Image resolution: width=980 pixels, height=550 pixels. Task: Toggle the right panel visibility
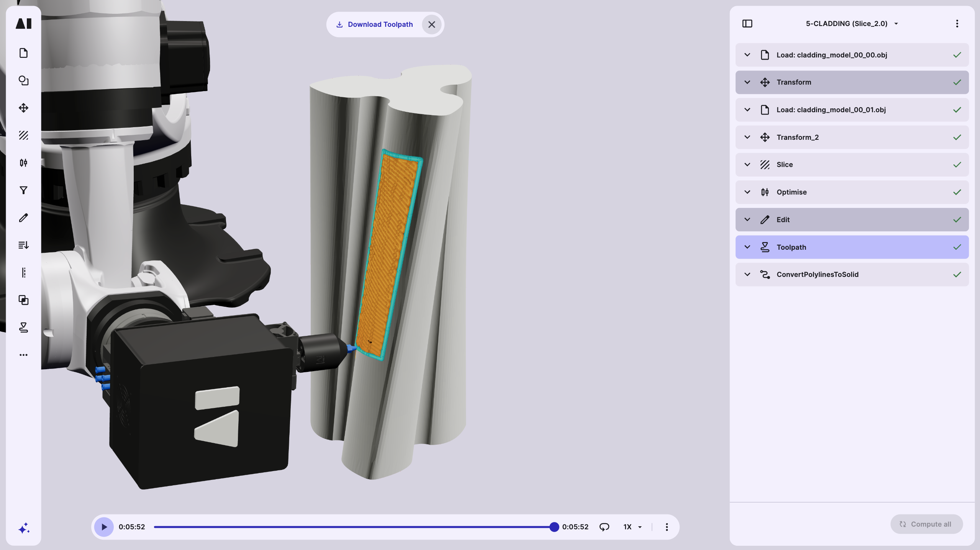coord(747,23)
